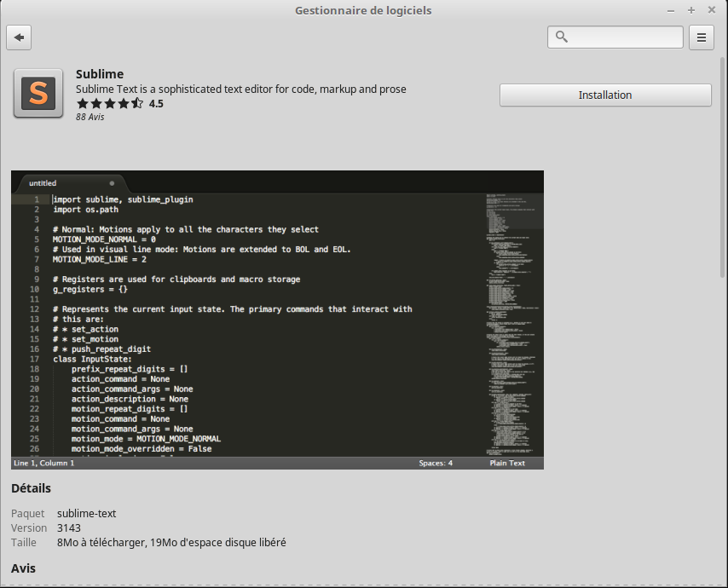
Task: Click the 'Sublime' application title
Action: coord(100,74)
